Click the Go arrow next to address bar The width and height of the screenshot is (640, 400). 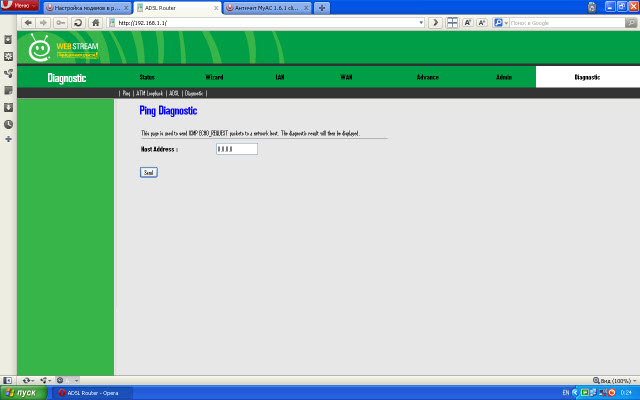coord(436,23)
